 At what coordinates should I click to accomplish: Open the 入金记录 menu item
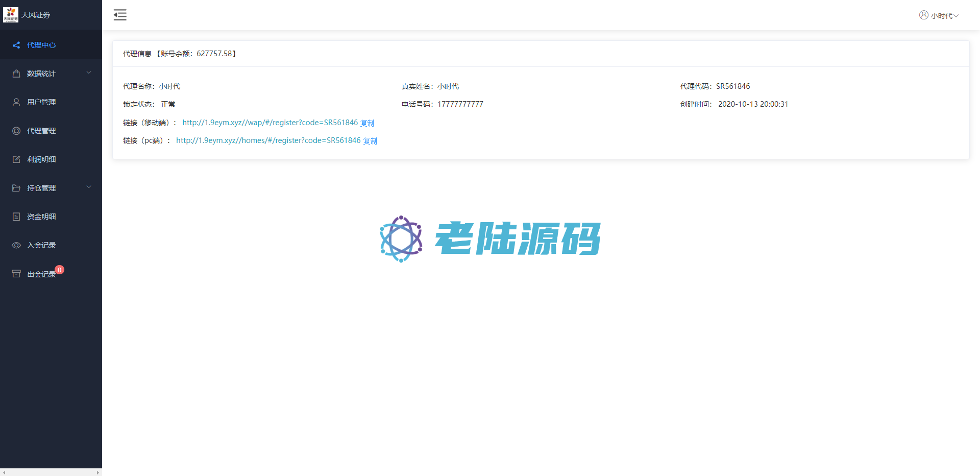pyautogui.click(x=51, y=245)
